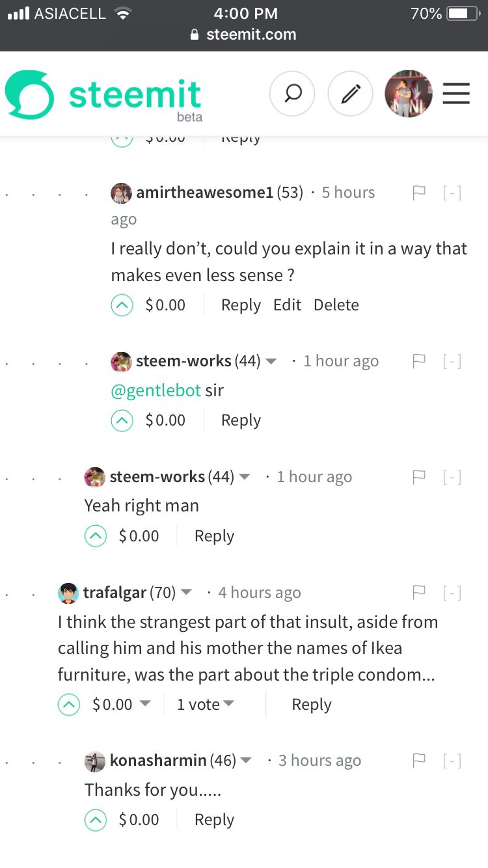Expand trafalgar's payout $0.00 dropdown
Image resolution: width=488 pixels, height=868 pixels.
point(145,705)
